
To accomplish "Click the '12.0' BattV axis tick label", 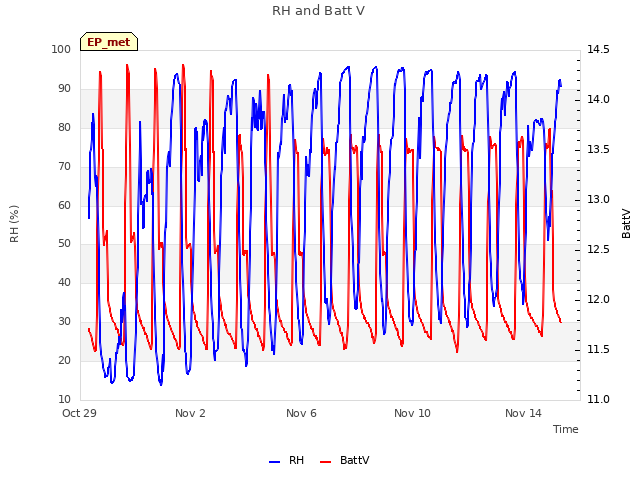I will click(598, 300).
